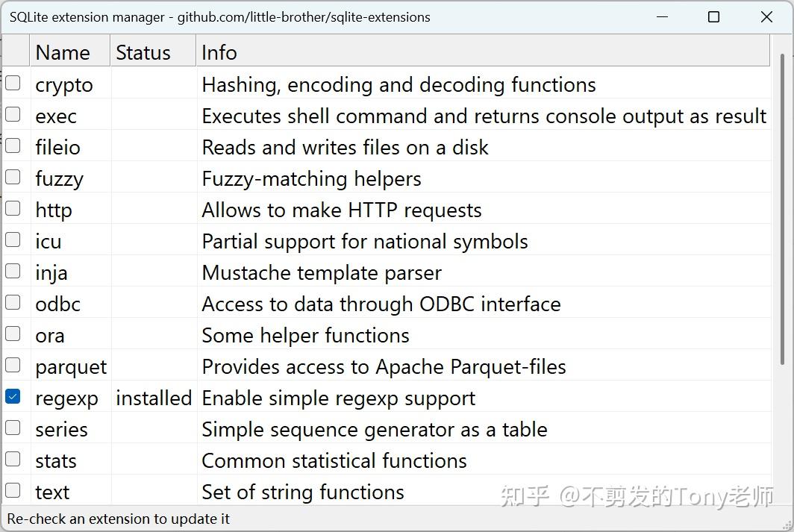Click the Status column header

coord(148,51)
